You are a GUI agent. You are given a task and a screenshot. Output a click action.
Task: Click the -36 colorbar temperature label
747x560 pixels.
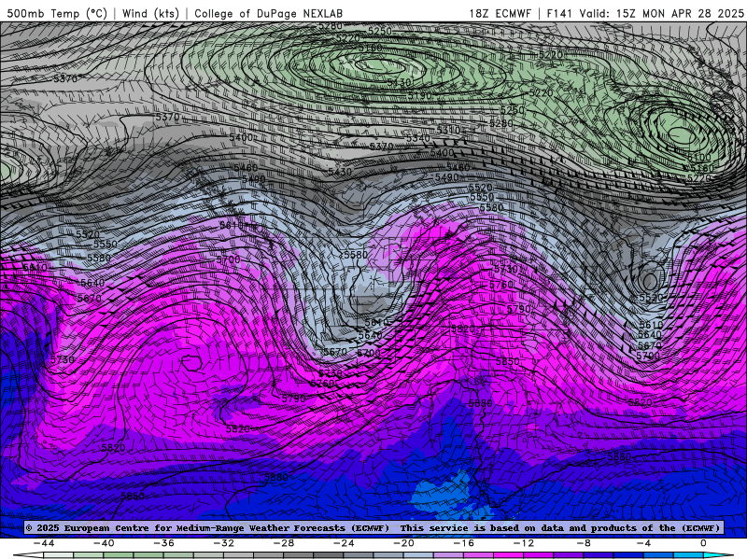pyautogui.click(x=163, y=543)
